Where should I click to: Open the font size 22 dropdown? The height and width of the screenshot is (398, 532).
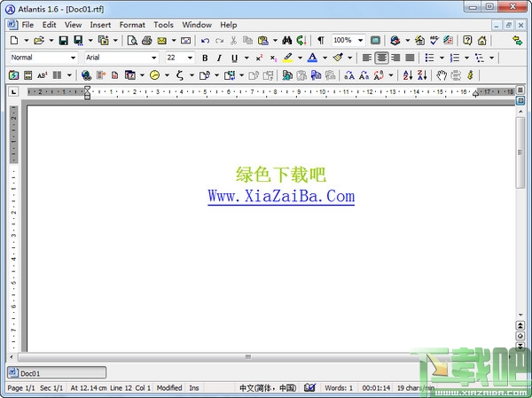point(190,58)
